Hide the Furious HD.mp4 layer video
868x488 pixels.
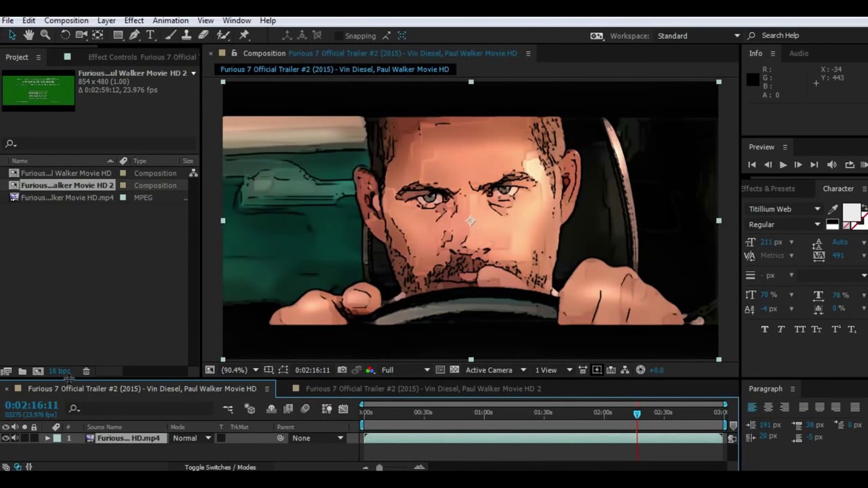click(x=5, y=439)
